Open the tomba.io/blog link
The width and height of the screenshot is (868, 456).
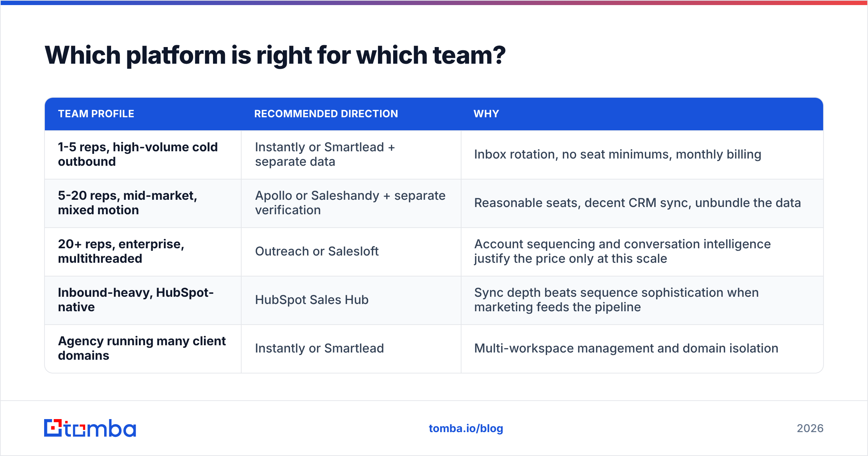466,428
